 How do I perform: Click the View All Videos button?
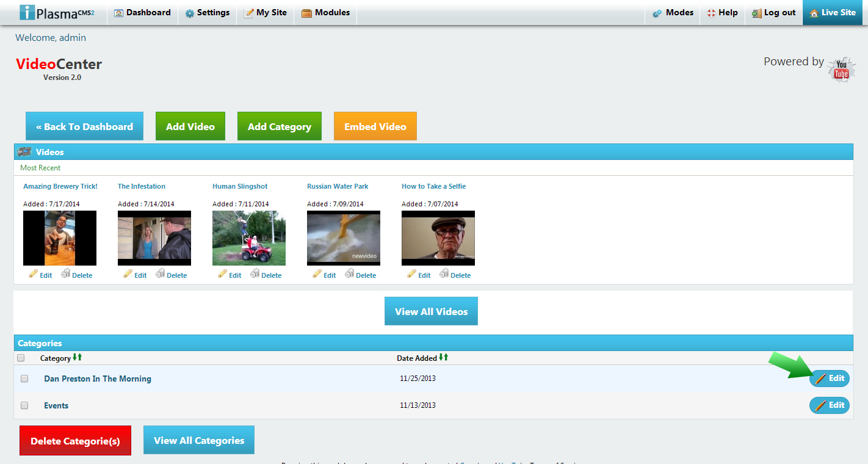(431, 311)
